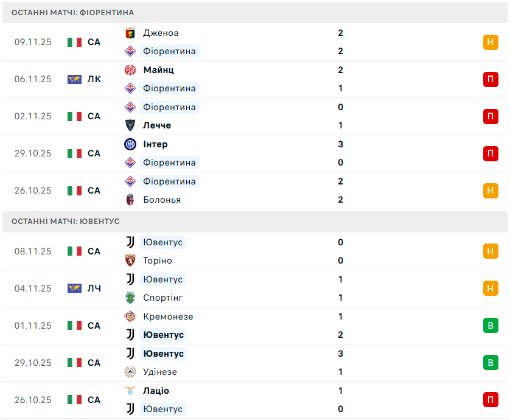The image size is (510, 420).
Task: Click the Mainz club logo
Action: (130, 70)
